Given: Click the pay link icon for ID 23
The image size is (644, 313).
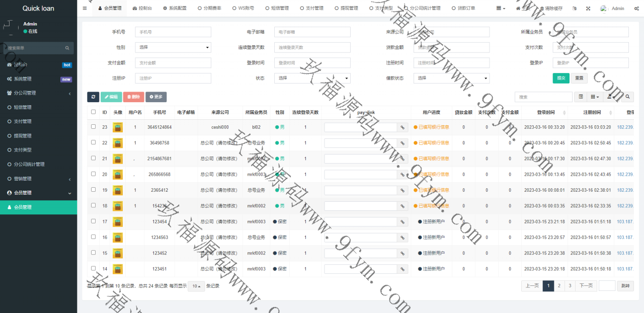Looking at the screenshot, I should point(403,127).
